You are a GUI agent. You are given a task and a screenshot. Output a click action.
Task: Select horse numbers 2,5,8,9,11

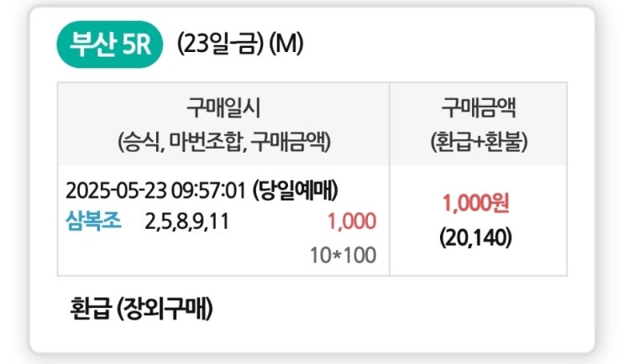point(187,221)
